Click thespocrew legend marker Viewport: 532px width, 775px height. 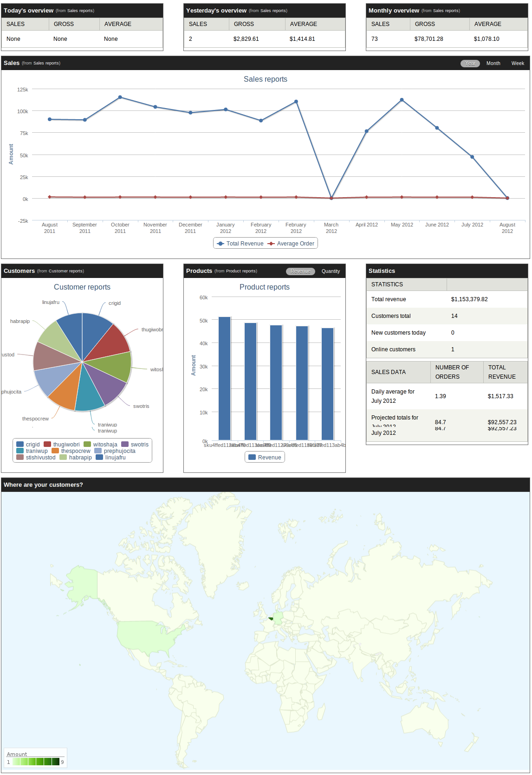pos(55,451)
